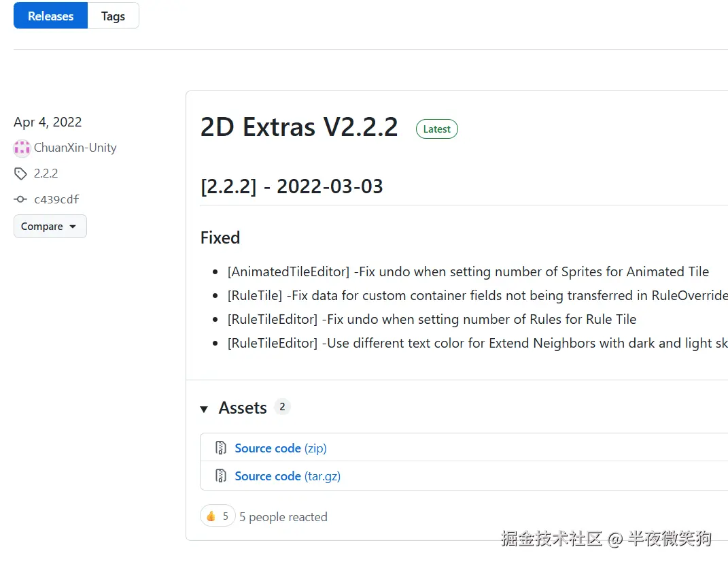Image resolution: width=728 pixels, height=564 pixels.
Task: Click the Assets count badge showing 2
Action: tap(282, 407)
